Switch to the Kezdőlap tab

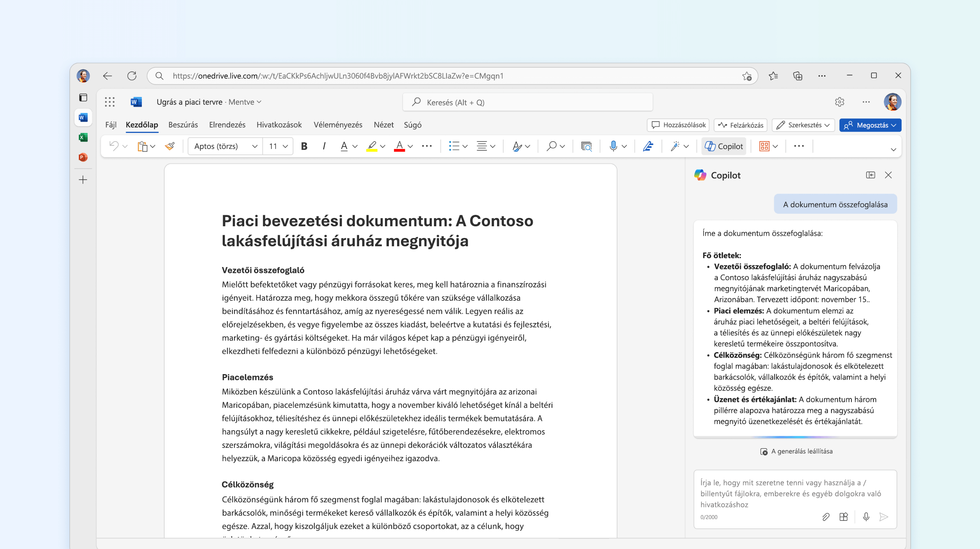pos(142,125)
